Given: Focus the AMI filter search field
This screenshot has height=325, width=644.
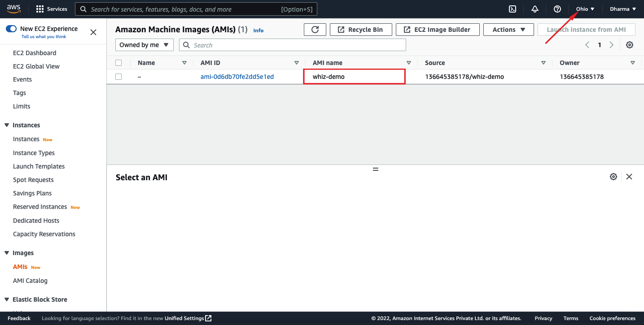Looking at the screenshot, I should click(293, 45).
